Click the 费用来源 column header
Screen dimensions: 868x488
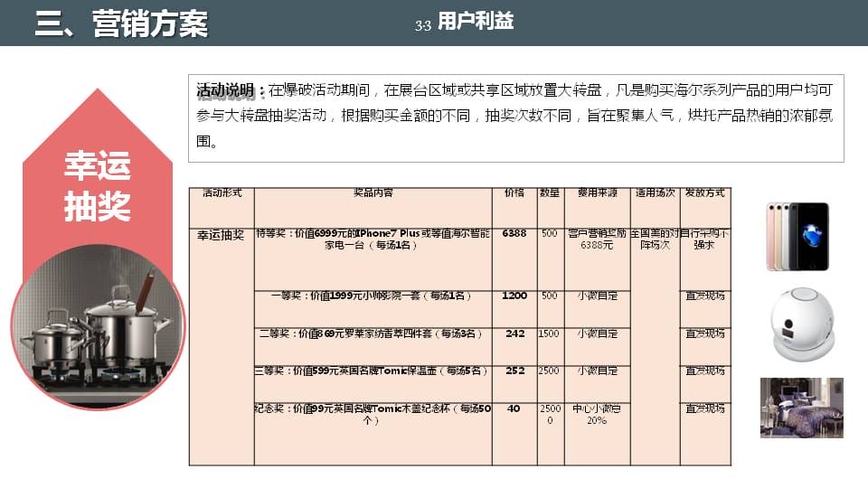pos(598,192)
